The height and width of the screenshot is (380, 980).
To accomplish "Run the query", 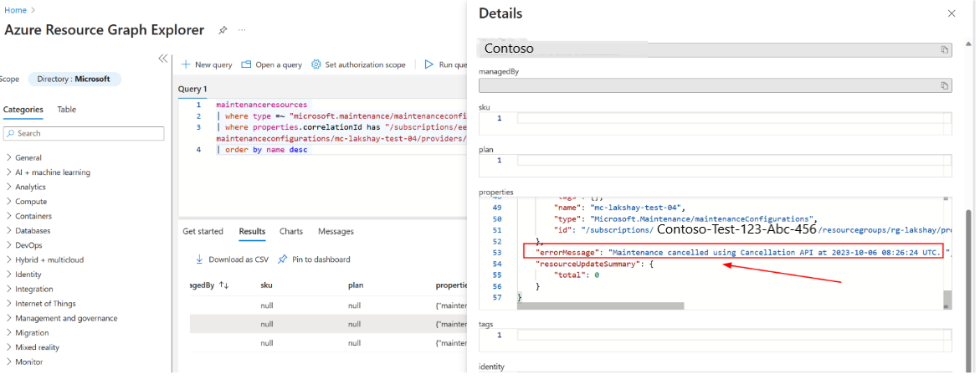I will coord(445,64).
